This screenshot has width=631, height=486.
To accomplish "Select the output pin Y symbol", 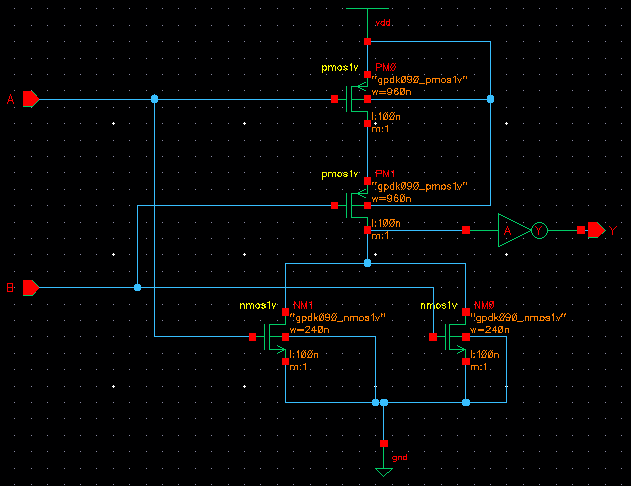I will click(x=596, y=231).
